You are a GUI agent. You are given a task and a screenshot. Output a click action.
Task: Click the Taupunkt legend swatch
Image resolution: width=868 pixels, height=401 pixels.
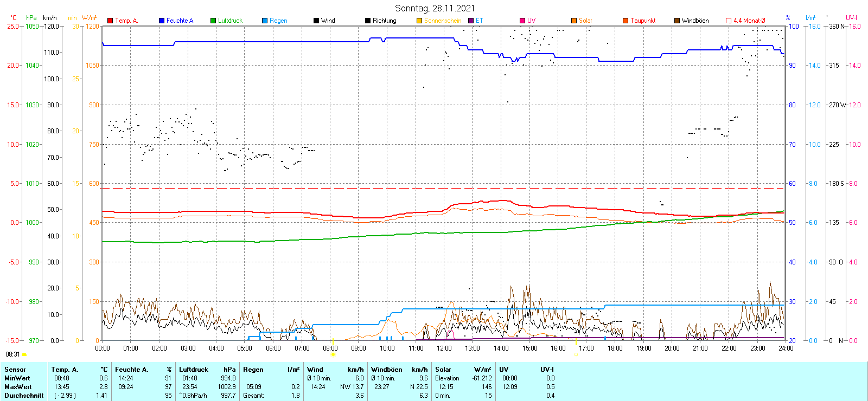pos(626,21)
